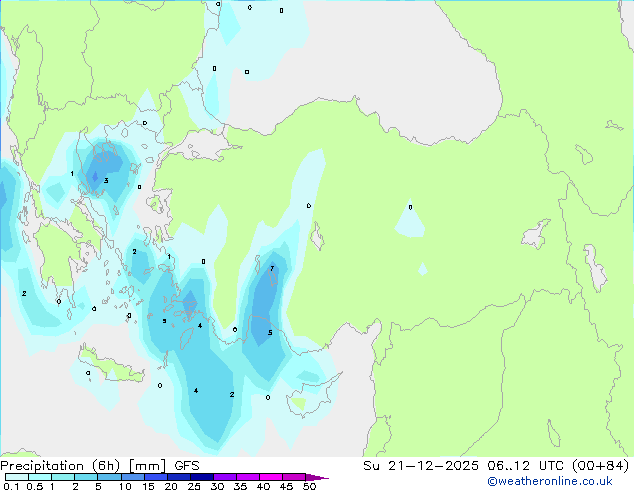Image resolution: width=634 pixels, height=490 pixels.
Task: Click the '25' legend scale label
Action: pyautogui.click(x=194, y=486)
